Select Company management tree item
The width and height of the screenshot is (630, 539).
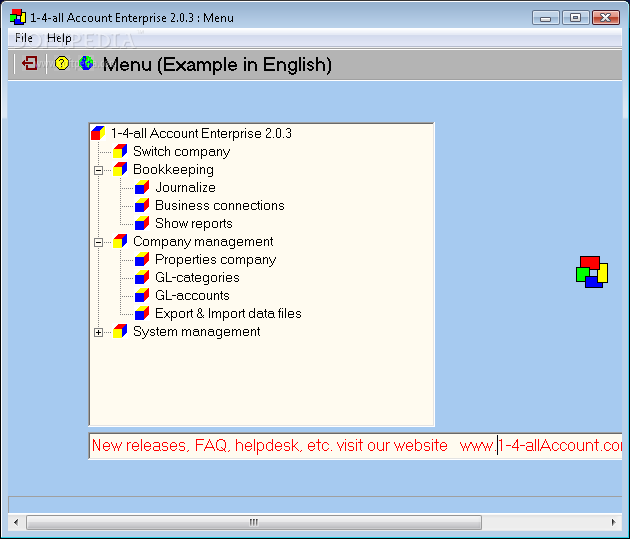[203, 241]
